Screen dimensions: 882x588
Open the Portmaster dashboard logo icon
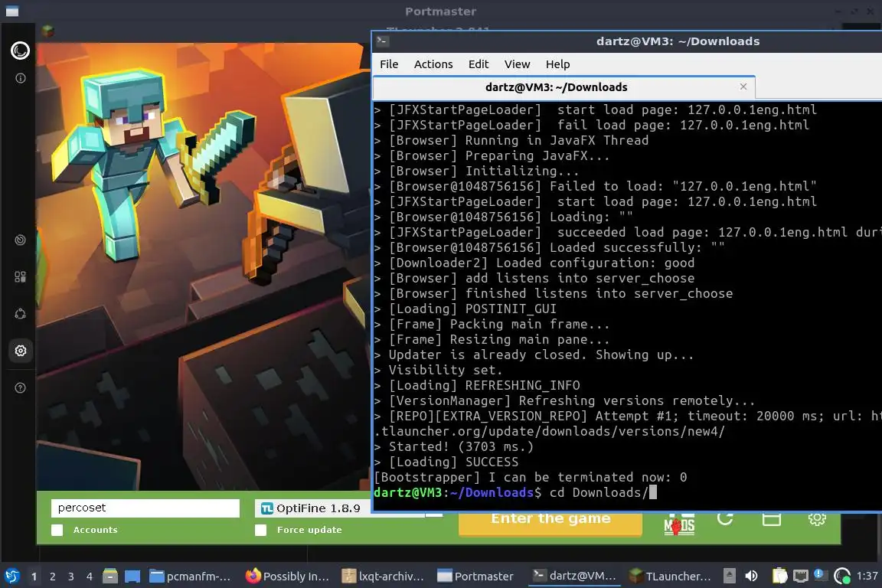tap(20, 51)
